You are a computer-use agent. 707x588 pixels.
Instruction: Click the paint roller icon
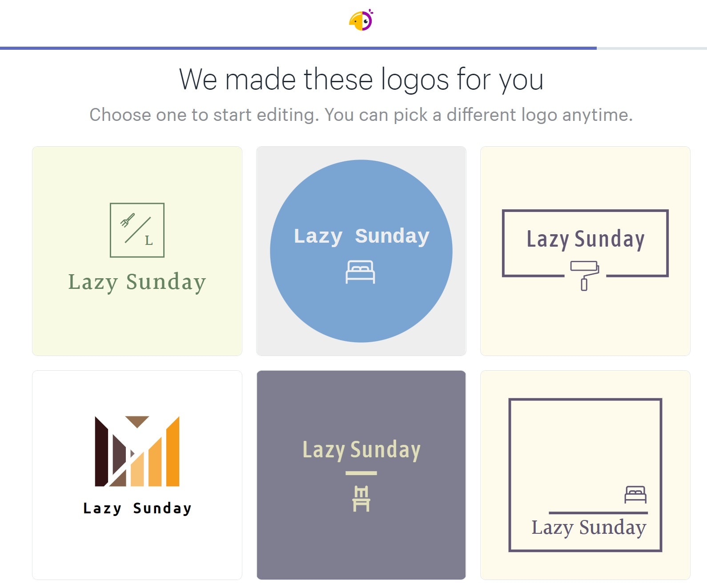tap(585, 275)
